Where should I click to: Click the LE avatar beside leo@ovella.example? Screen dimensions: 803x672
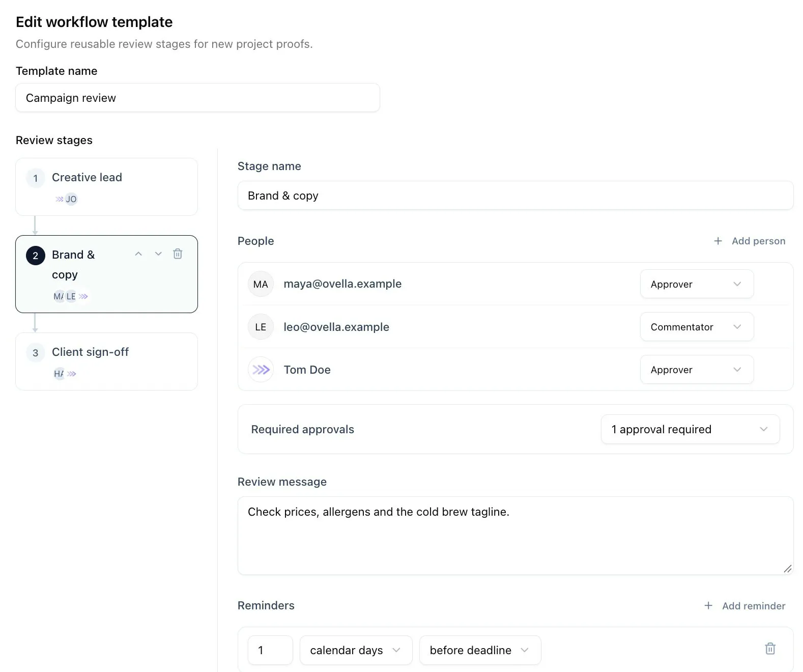[261, 327]
